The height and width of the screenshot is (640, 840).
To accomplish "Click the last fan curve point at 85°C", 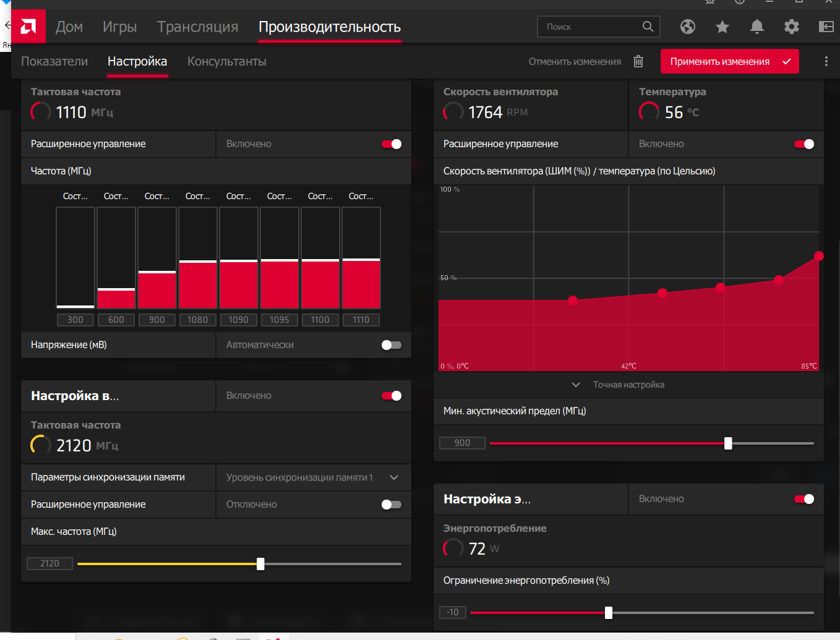I will pyautogui.click(x=819, y=256).
